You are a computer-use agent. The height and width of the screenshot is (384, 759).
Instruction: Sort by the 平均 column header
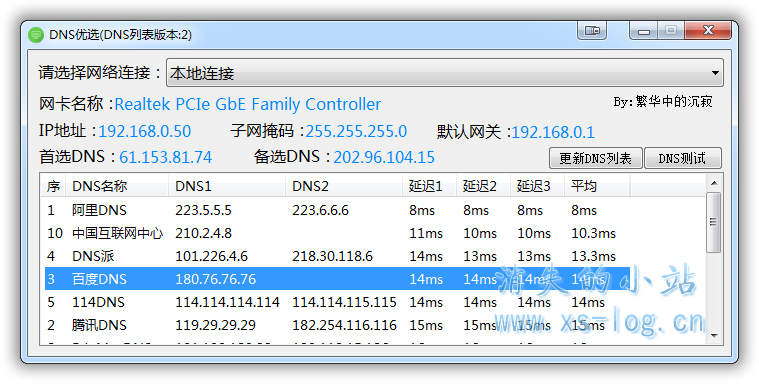click(x=597, y=186)
